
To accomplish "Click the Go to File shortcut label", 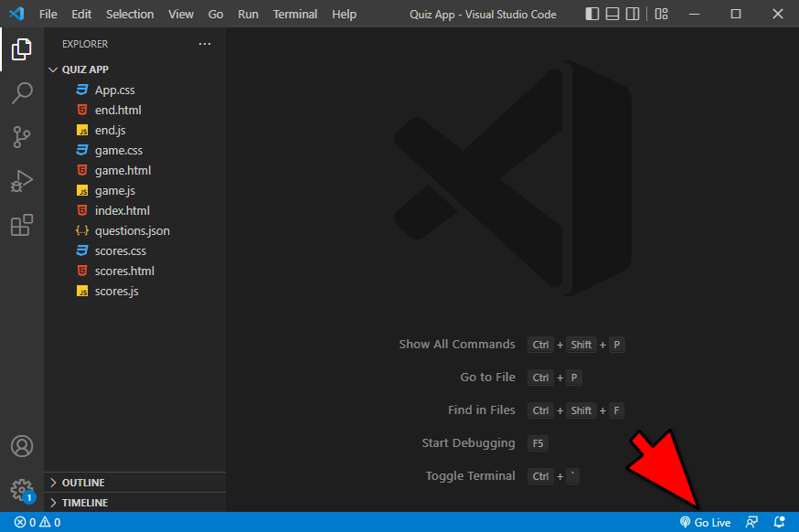I will click(x=487, y=378).
